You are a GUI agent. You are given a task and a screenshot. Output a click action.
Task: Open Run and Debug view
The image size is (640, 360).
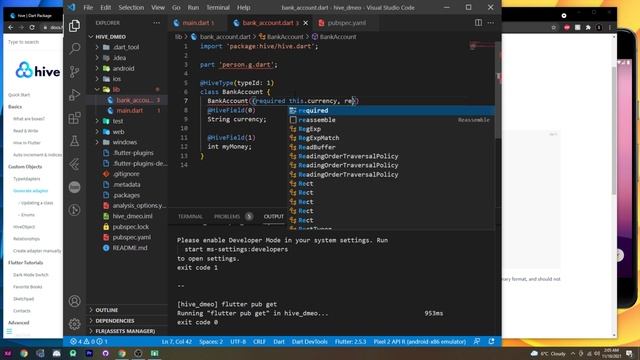74,95
